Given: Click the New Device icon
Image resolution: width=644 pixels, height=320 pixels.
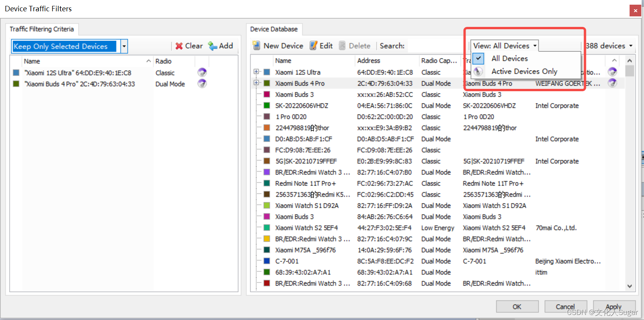Looking at the screenshot, I should (x=256, y=46).
